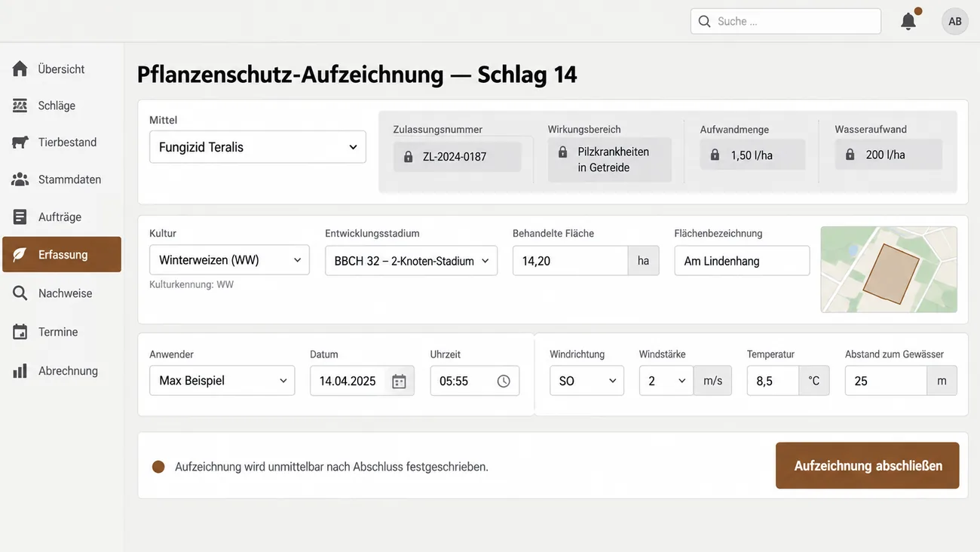Image resolution: width=980 pixels, height=552 pixels.
Task: Open the Windstärke dropdown showing 2
Action: 666,381
